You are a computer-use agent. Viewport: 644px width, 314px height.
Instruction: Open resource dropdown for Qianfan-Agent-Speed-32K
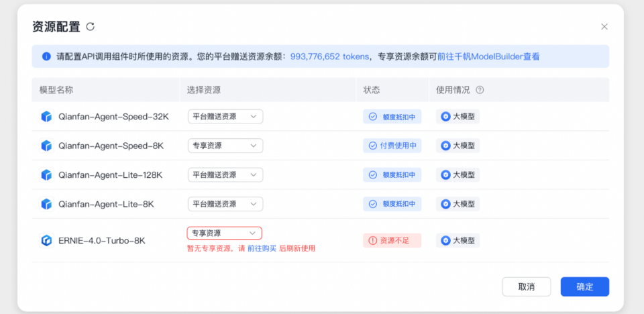click(x=225, y=117)
